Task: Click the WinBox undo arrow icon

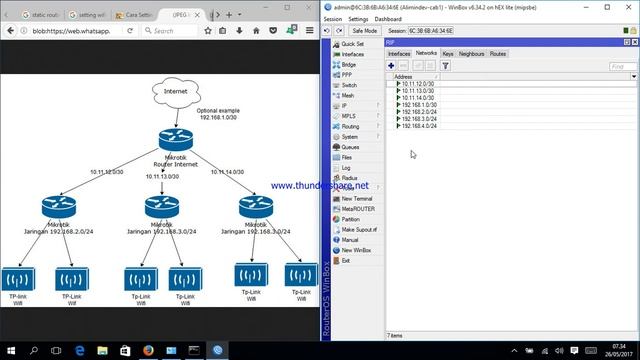Action: tap(327, 31)
